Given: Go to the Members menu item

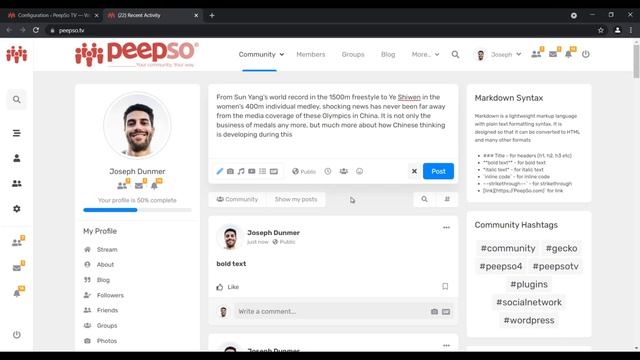Looking at the screenshot, I should click(311, 54).
